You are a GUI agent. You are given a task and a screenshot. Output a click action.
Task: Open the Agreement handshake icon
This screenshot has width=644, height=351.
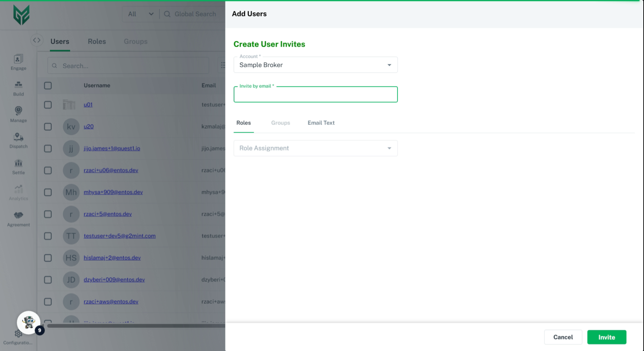(x=18, y=216)
